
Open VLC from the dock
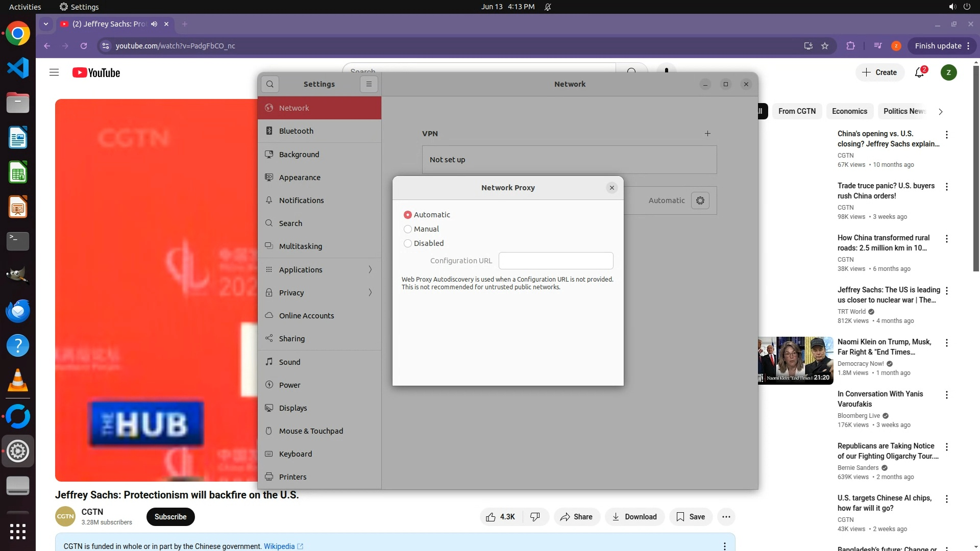18,381
